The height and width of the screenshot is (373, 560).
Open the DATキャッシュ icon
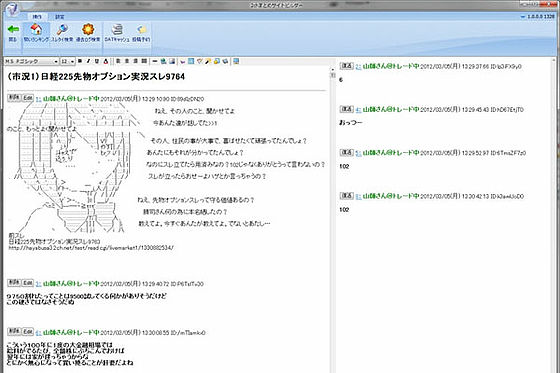pos(117,33)
